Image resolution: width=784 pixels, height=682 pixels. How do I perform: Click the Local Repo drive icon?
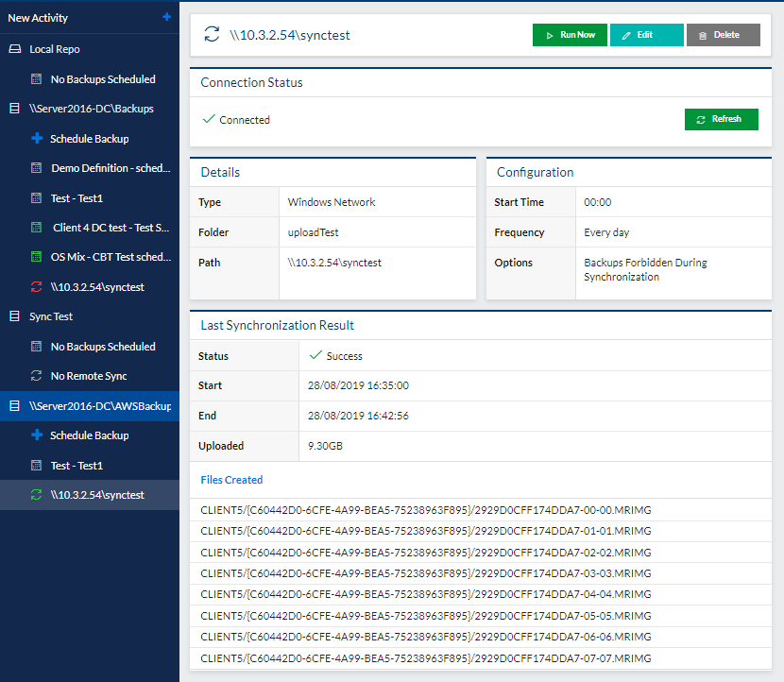tap(15, 49)
